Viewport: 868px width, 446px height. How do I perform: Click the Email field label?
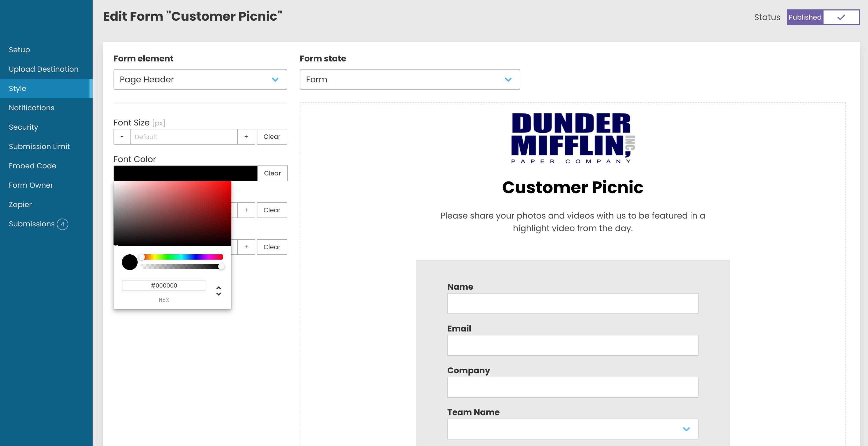(459, 328)
